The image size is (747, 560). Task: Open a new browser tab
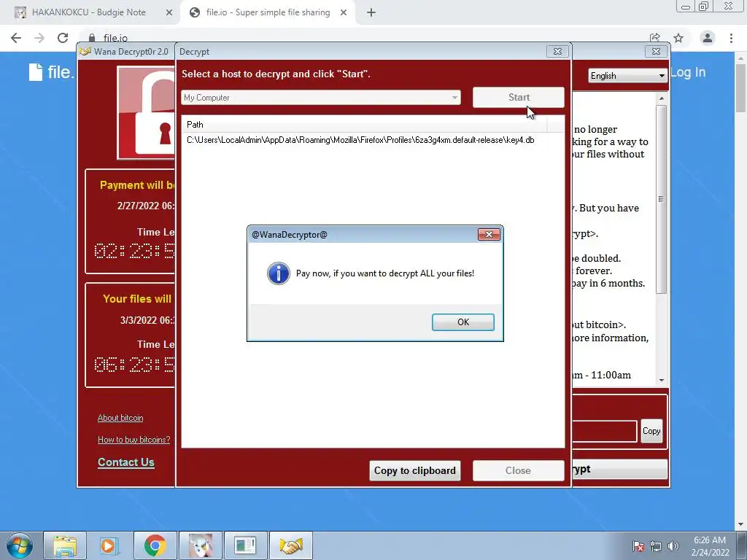(x=371, y=12)
